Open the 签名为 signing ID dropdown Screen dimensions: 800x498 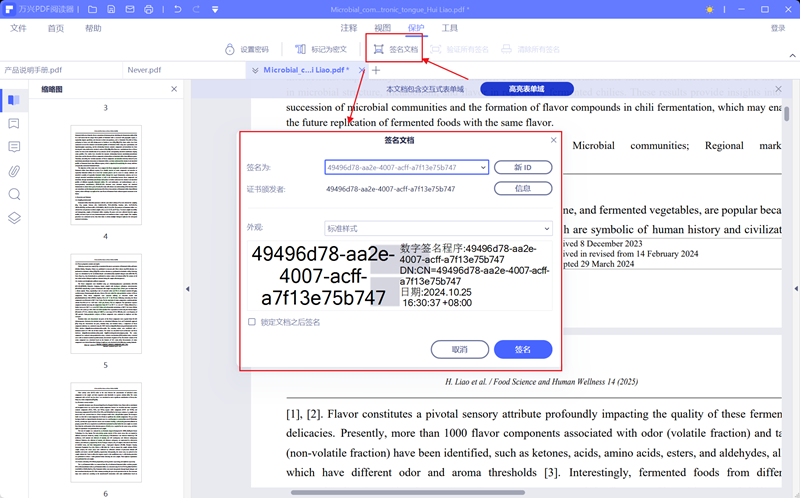(x=406, y=167)
